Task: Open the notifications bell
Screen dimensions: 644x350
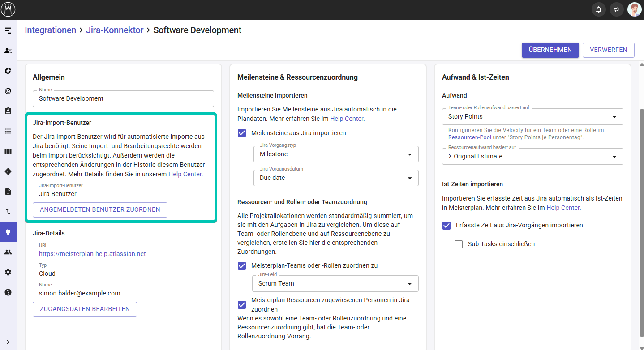Action: tap(599, 9)
